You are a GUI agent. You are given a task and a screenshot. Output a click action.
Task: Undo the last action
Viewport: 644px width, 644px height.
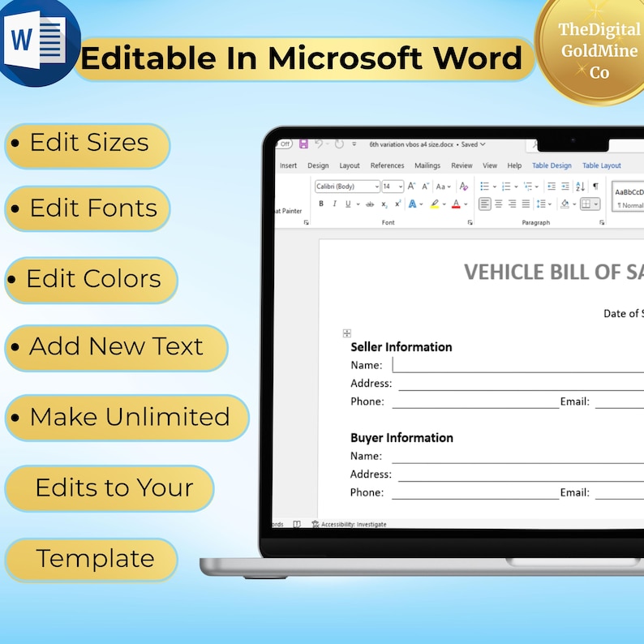[319, 144]
